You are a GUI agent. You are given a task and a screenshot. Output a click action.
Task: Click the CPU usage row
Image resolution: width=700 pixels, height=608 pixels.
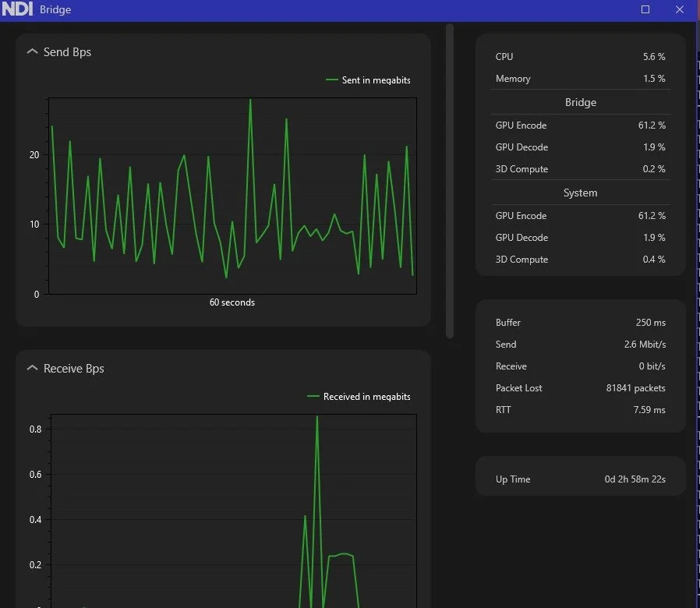point(581,57)
